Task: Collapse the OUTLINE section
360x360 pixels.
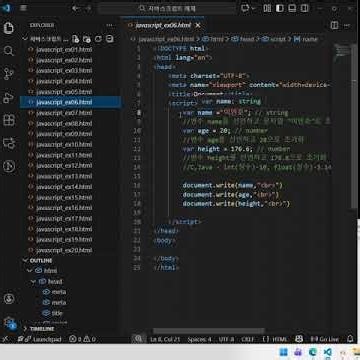Action: pyautogui.click(x=25, y=260)
